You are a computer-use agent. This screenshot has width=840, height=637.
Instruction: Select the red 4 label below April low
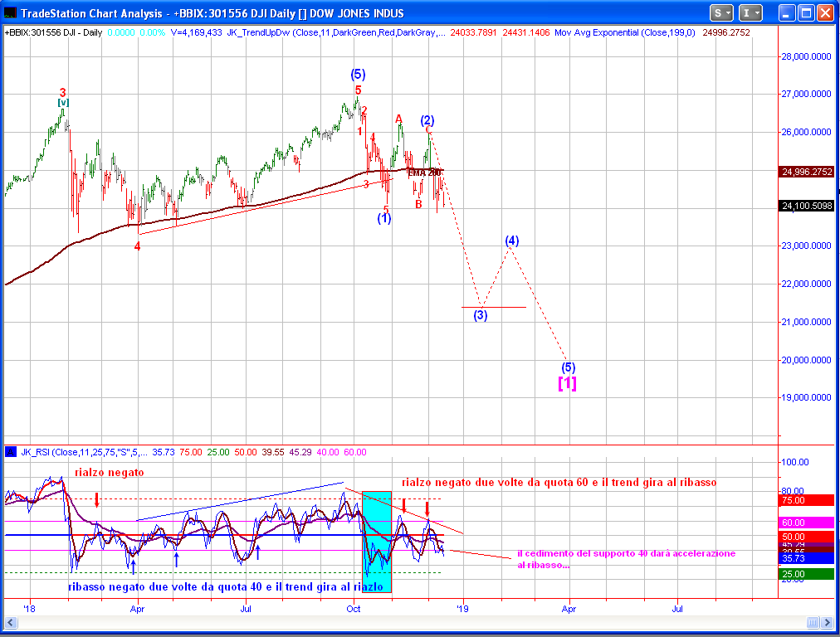click(137, 246)
